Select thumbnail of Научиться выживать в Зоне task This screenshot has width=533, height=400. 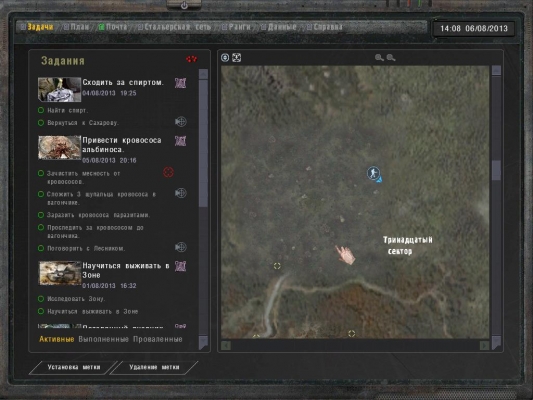(59, 273)
